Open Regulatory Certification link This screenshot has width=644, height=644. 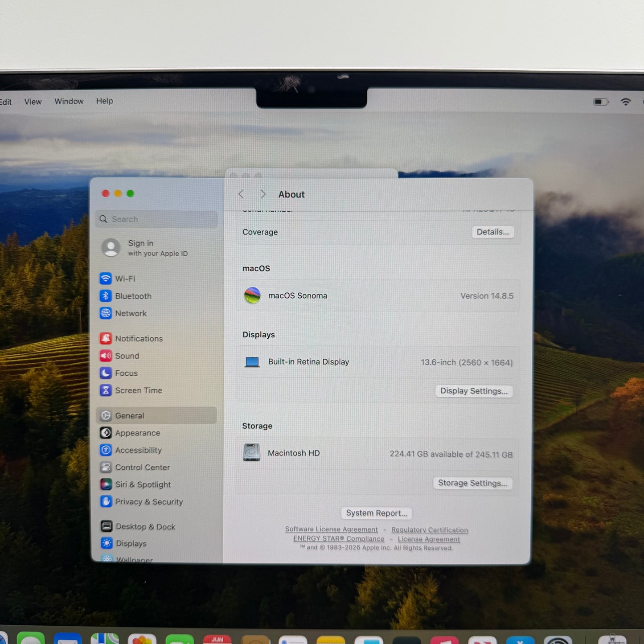click(x=430, y=530)
